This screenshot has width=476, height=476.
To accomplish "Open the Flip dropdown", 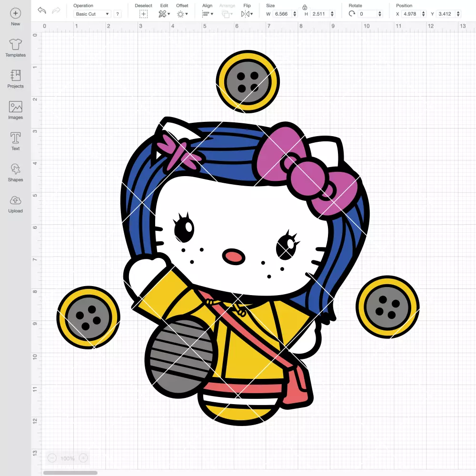I will [247, 14].
